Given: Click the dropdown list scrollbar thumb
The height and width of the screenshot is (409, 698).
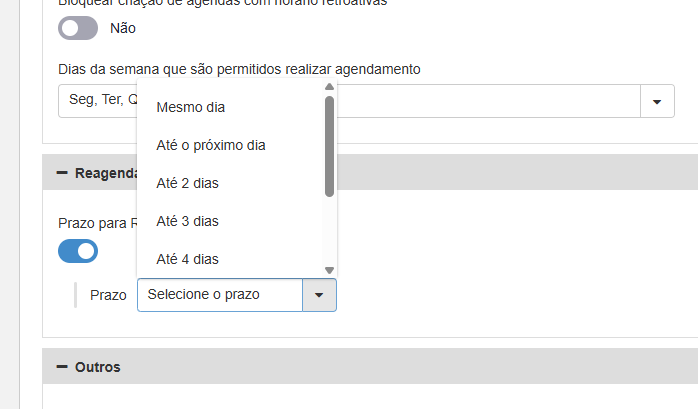Looking at the screenshot, I should (329, 145).
